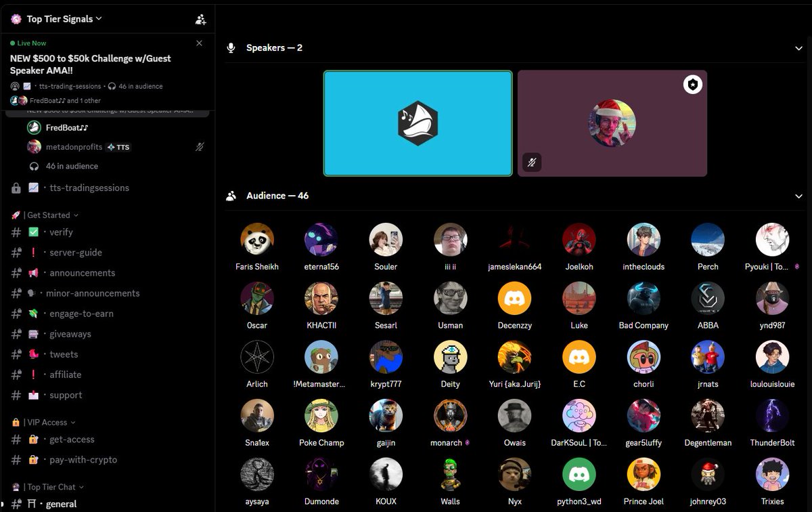Screen dimensions: 812x512
Task: Open the engage-to-earn channel
Action: pyautogui.click(x=81, y=314)
